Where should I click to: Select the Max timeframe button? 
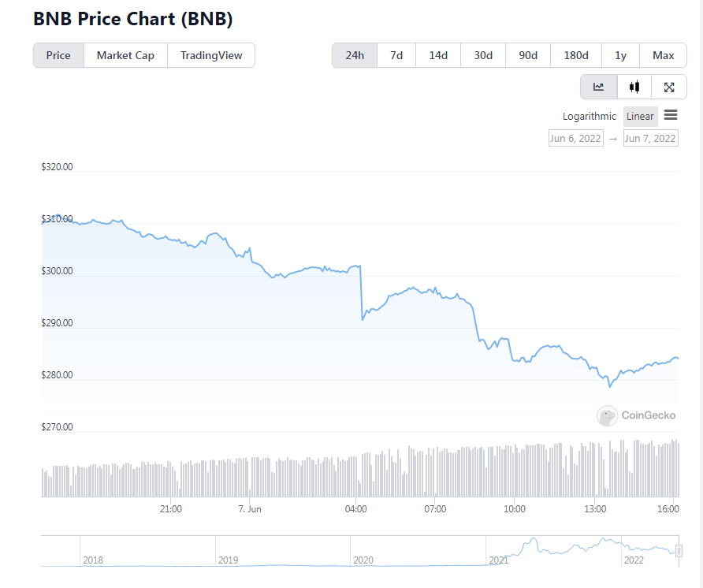(663, 55)
